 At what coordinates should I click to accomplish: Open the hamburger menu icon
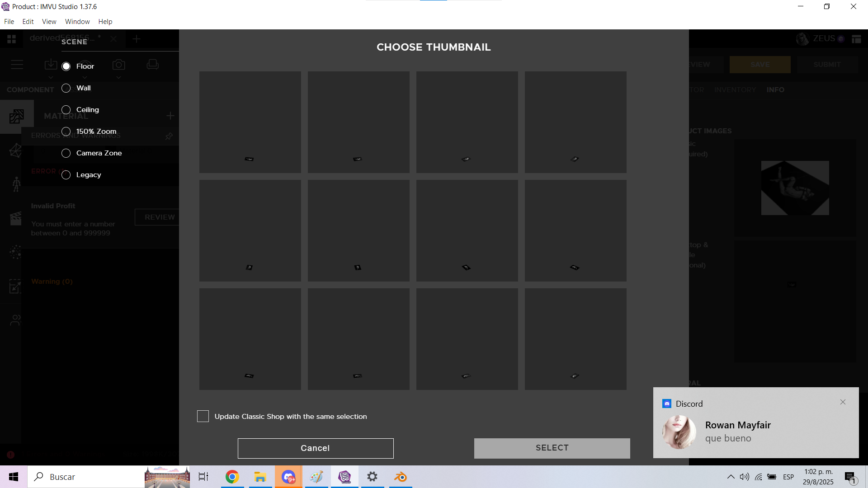pyautogui.click(x=17, y=65)
